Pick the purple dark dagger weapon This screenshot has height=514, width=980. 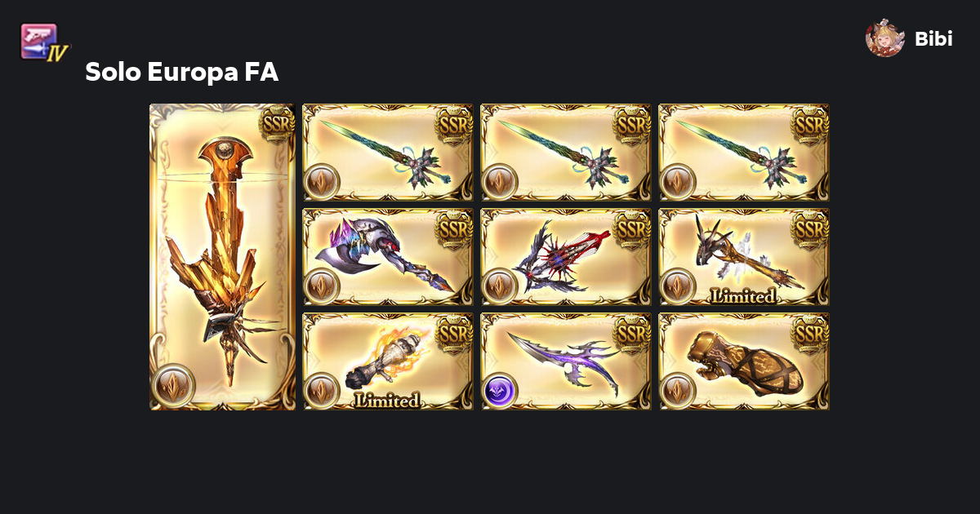point(566,361)
